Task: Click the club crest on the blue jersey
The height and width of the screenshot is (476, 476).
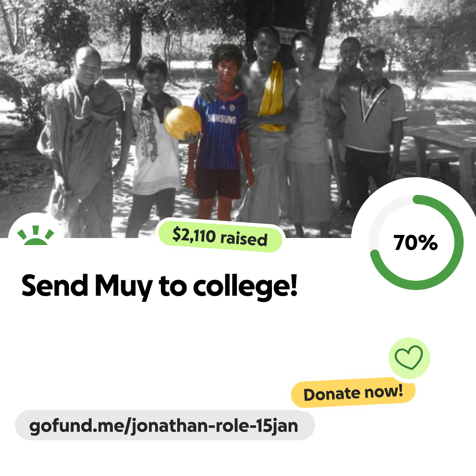Action: click(x=233, y=108)
